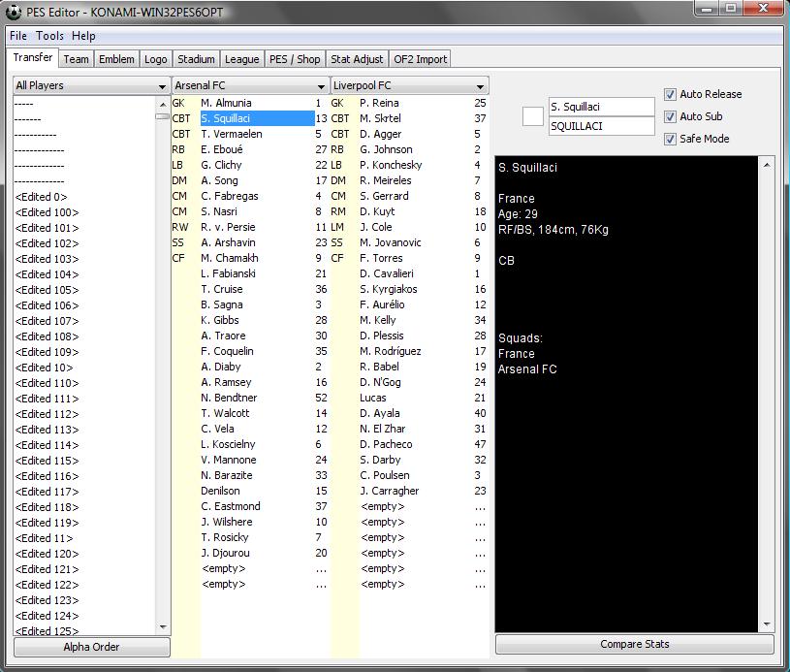The width and height of the screenshot is (790, 672).
Task: Switch to the PES / Shop tab
Action: pyautogui.click(x=295, y=59)
